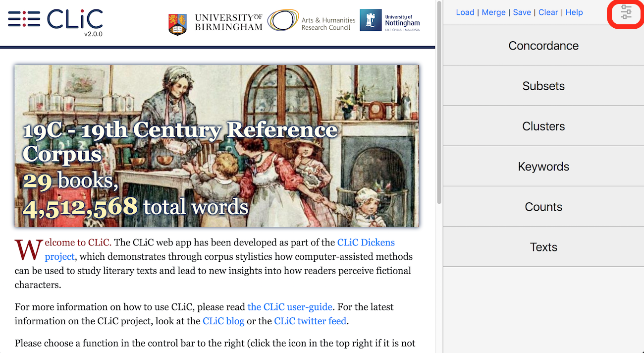
Task: Visit the CLiC blog link
Action: pyautogui.click(x=223, y=321)
